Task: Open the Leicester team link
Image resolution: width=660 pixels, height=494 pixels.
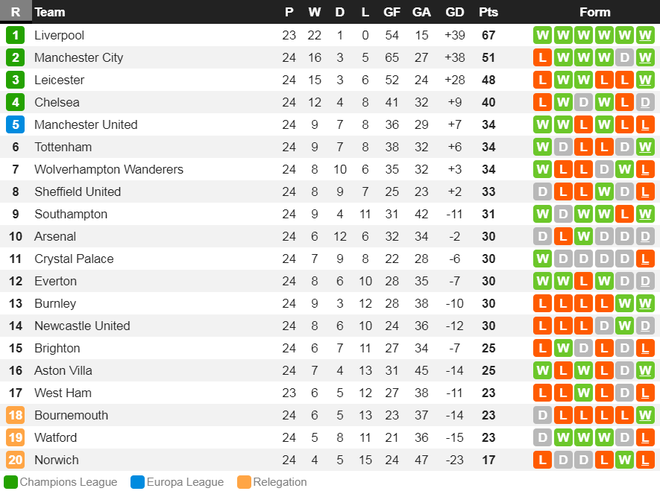Action: pos(59,80)
